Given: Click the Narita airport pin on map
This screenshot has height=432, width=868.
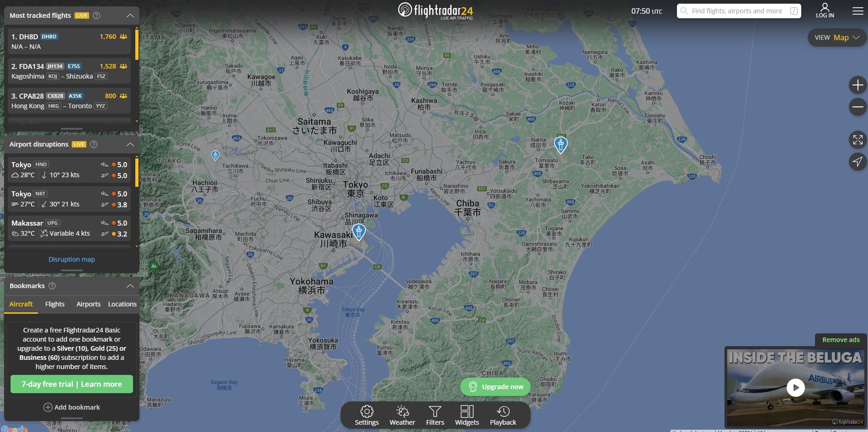Looking at the screenshot, I should tap(560, 144).
